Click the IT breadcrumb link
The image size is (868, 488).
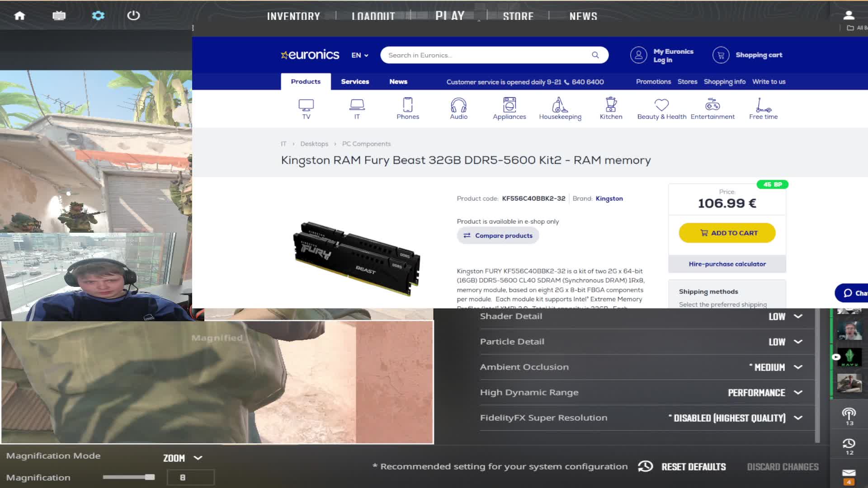pos(283,144)
